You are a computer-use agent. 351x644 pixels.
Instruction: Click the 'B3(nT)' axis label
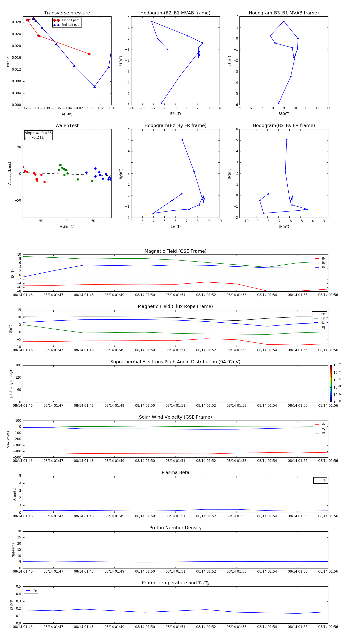point(284,114)
